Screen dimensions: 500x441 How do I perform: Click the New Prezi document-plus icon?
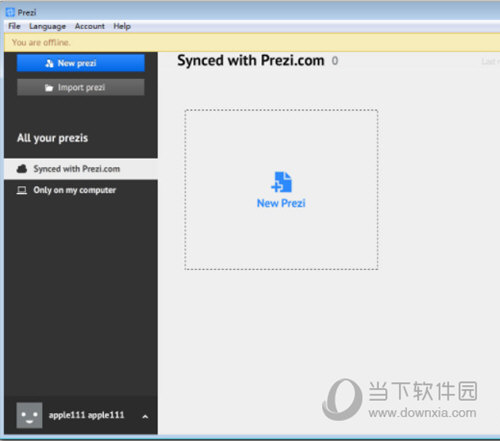coord(281,182)
